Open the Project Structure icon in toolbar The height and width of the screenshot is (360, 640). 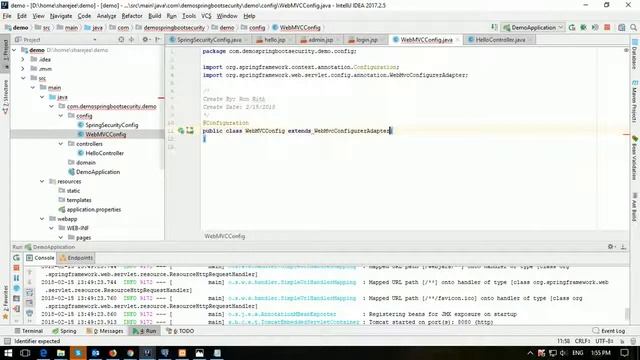tap(622, 27)
